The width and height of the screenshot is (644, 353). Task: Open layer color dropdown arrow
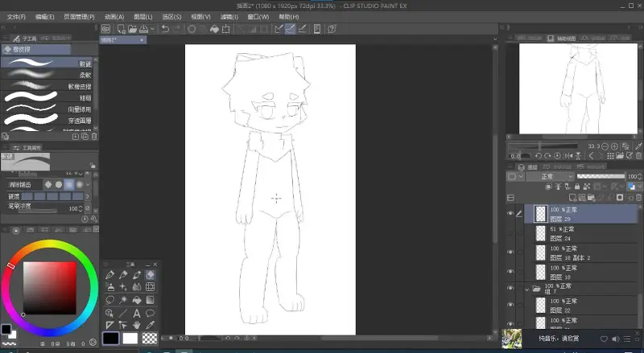coord(639,187)
